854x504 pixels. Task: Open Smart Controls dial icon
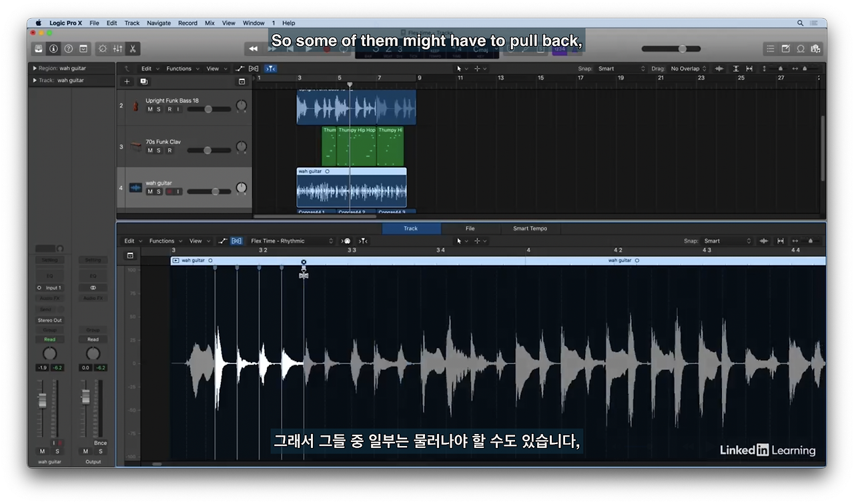pyautogui.click(x=103, y=49)
